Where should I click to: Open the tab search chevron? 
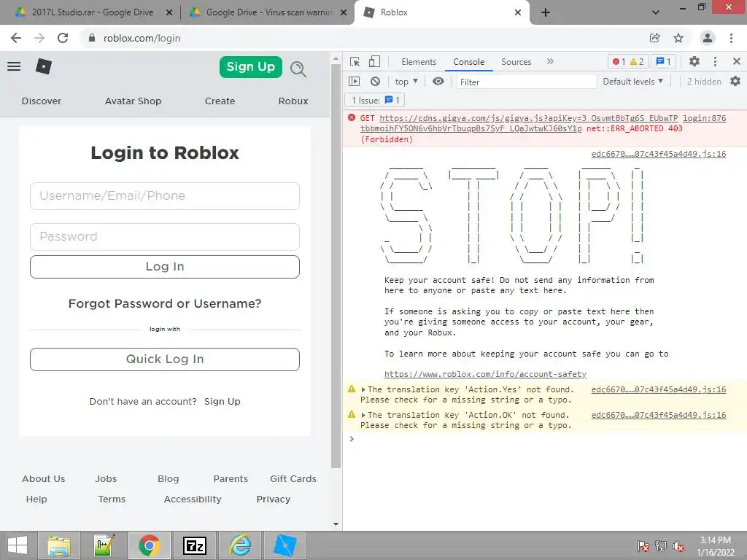click(x=656, y=12)
